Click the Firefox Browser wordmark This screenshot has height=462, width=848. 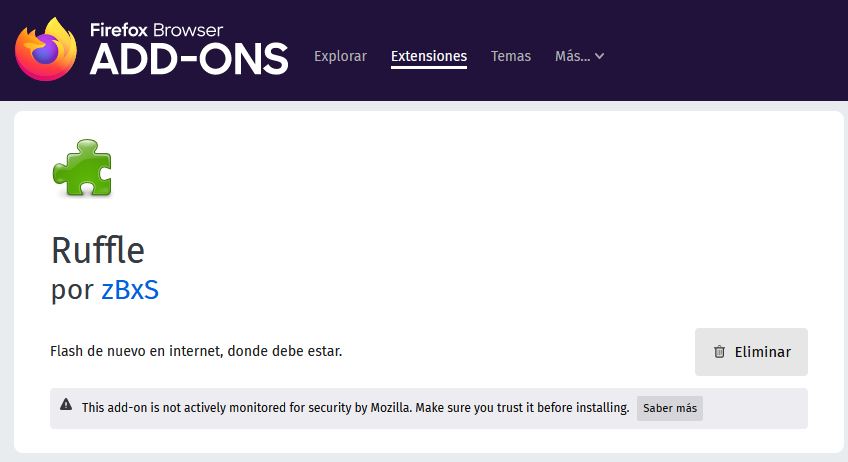click(x=156, y=30)
